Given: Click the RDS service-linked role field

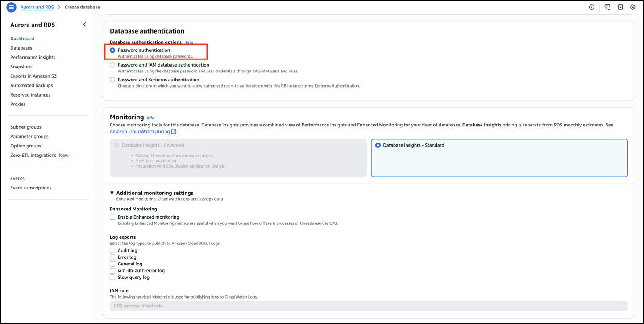Looking at the screenshot, I should pyautogui.click(x=368, y=306).
